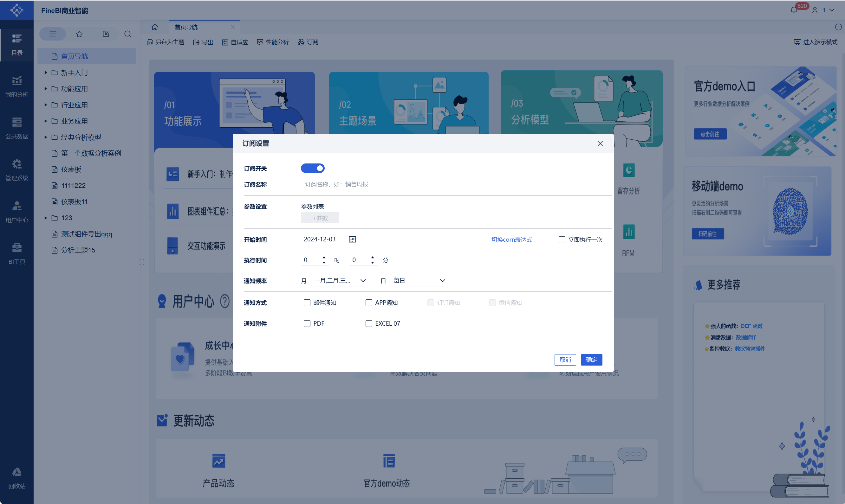The image size is (845, 504).
Task: Check the PDF attachment option
Action: [x=307, y=324]
